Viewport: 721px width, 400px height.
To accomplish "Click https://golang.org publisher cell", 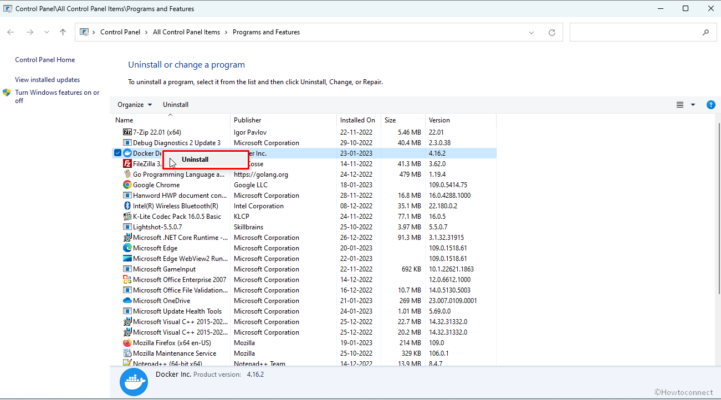I will [261, 174].
